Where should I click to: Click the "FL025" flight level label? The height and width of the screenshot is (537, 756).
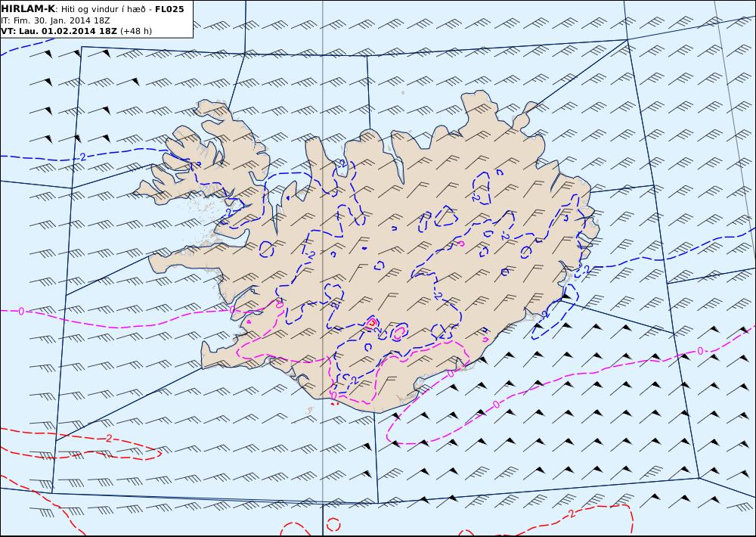point(169,9)
